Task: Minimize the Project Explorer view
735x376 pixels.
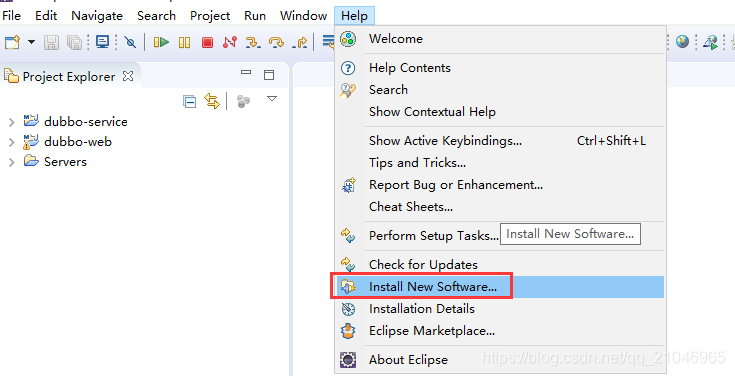Action: coord(246,73)
